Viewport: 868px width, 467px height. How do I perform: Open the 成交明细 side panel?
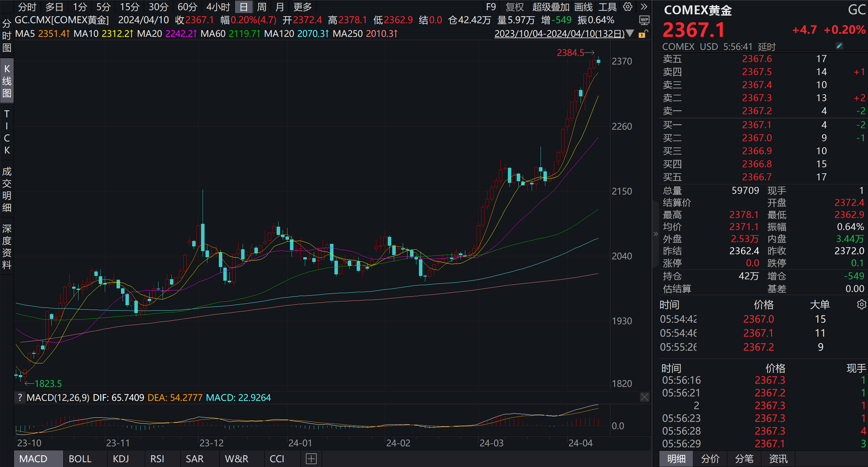coord(7,189)
